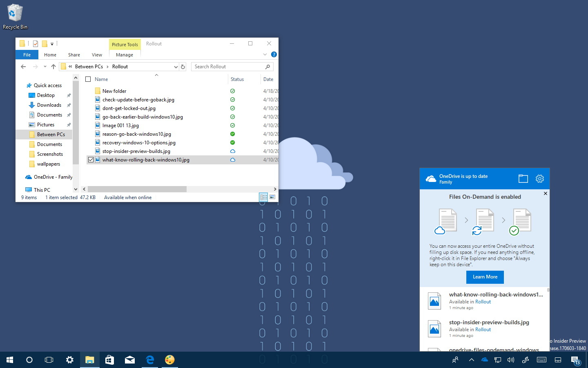Image resolution: width=588 pixels, height=368 pixels.
Task: Go up one folder level
Action: (53, 67)
